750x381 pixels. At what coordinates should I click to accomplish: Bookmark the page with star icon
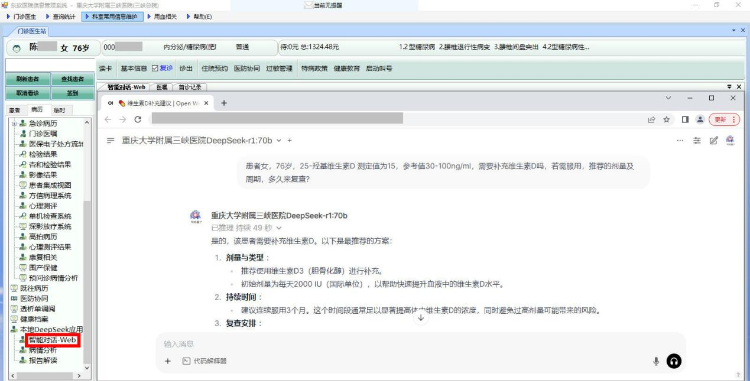667,120
